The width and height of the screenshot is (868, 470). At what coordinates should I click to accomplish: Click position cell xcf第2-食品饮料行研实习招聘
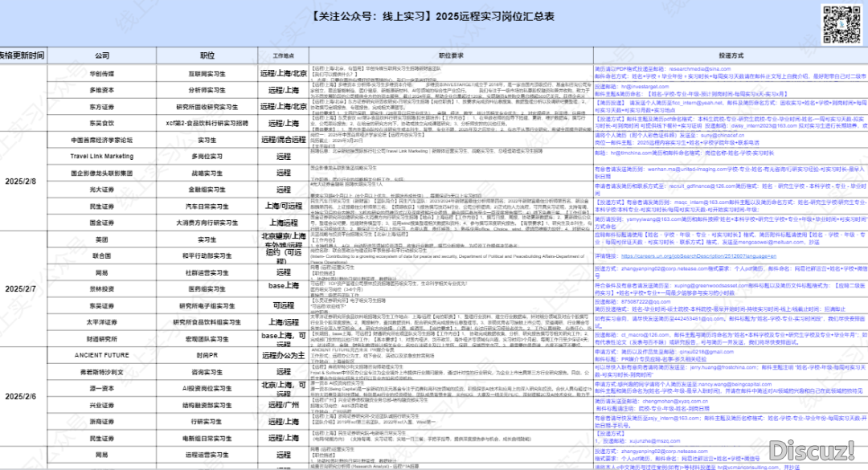[x=207, y=124]
